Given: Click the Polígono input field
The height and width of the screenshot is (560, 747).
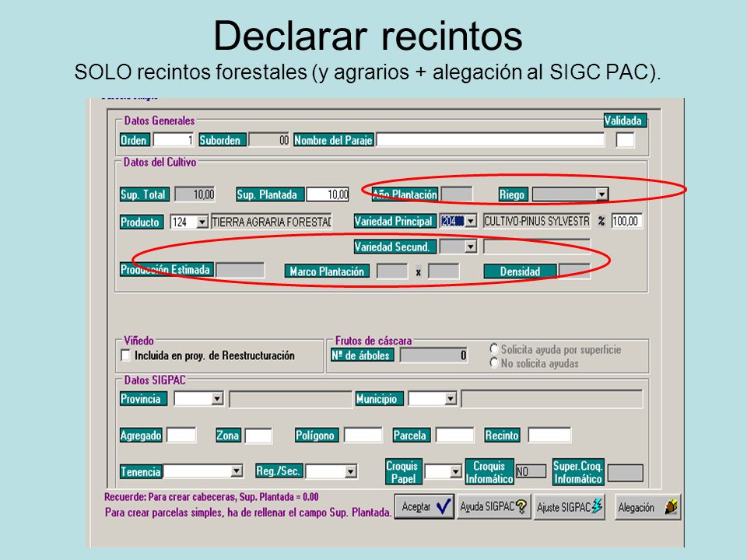Looking at the screenshot, I should (363, 436).
